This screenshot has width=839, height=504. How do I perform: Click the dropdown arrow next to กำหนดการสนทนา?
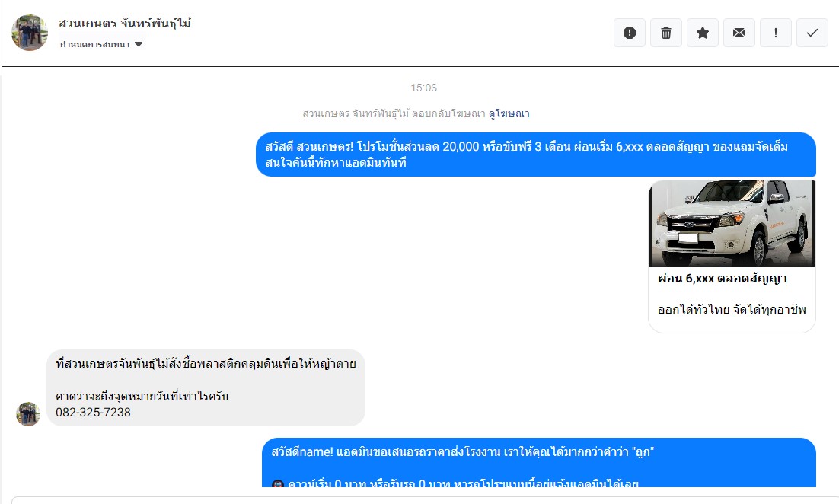coord(139,44)
